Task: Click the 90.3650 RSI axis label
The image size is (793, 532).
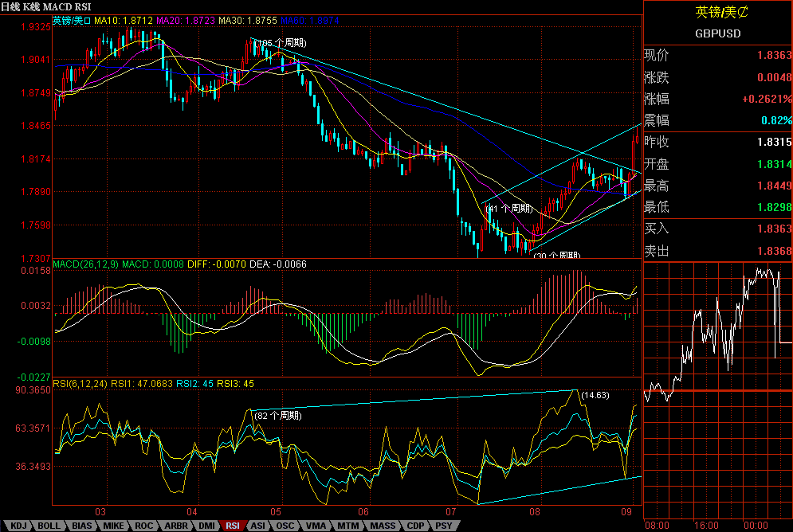Action: 33,390
